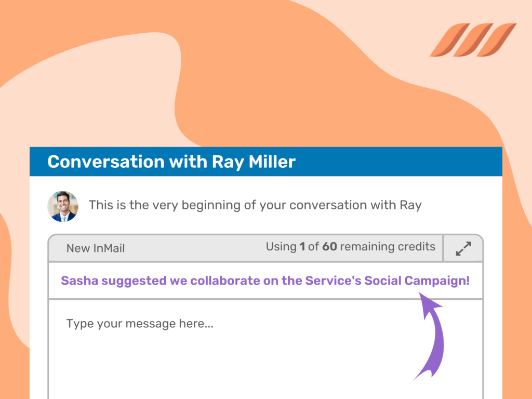This screenshot has height=399, width=532.
Task: Click the middle stripe of the logo
Action: (x=473, y=39)
